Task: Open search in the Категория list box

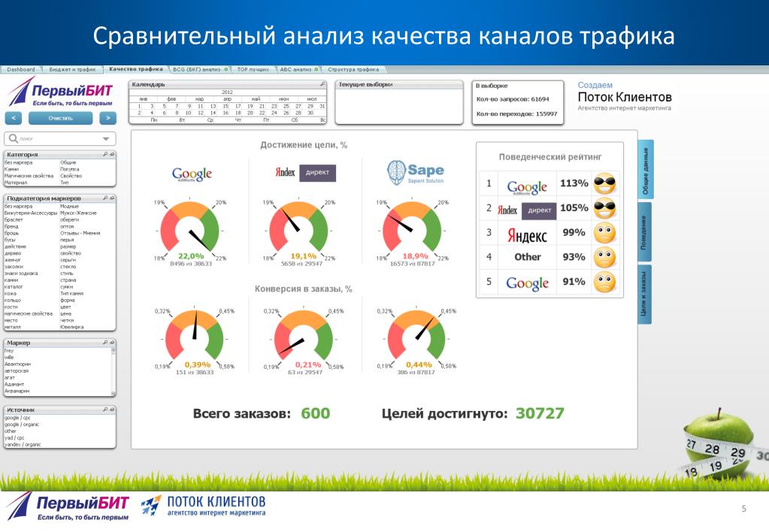Action: click(105, 154)
